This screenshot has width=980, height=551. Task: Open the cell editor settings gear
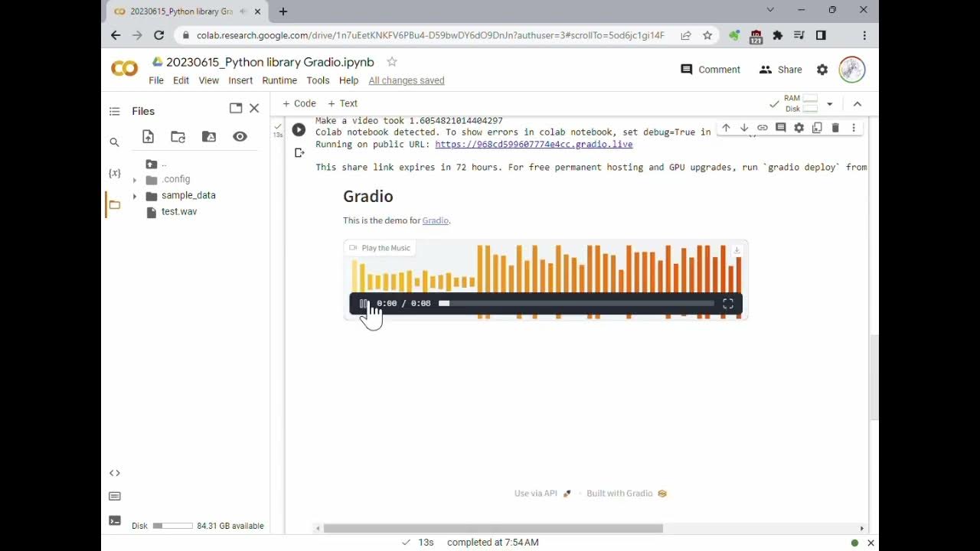(x=799, y=128)
